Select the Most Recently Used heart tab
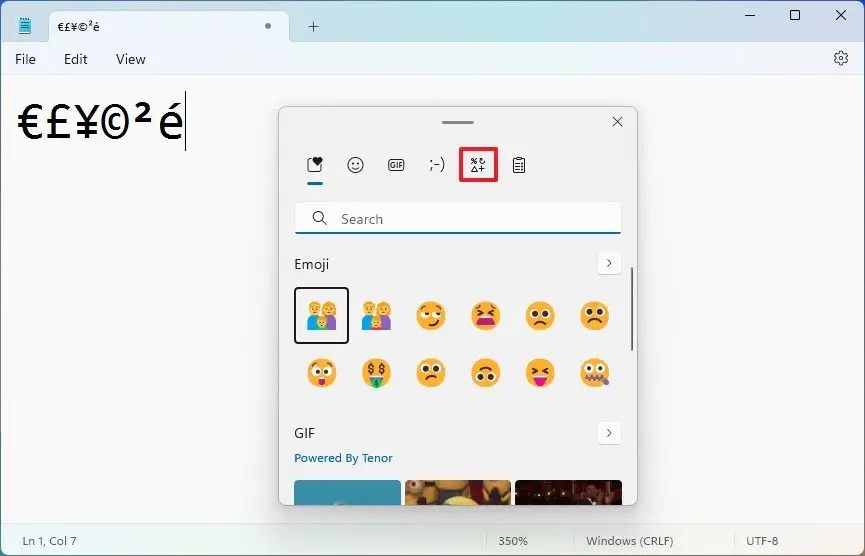 [x=314, y=165]
